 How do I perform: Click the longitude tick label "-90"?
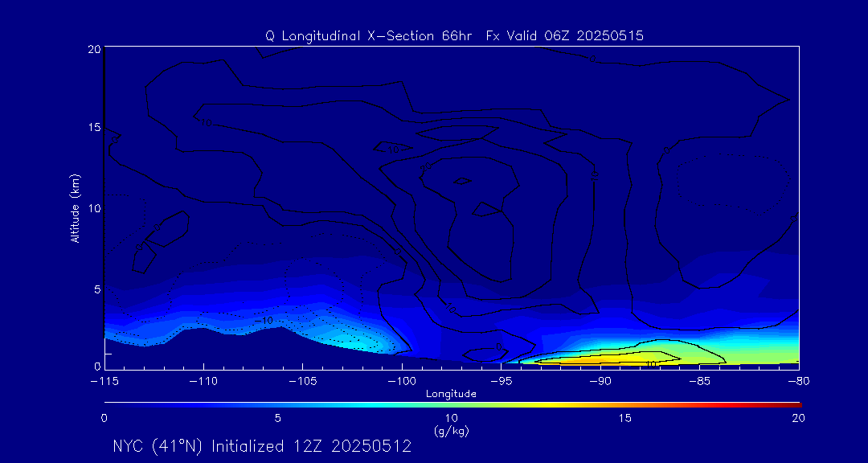tap(600, 381)
